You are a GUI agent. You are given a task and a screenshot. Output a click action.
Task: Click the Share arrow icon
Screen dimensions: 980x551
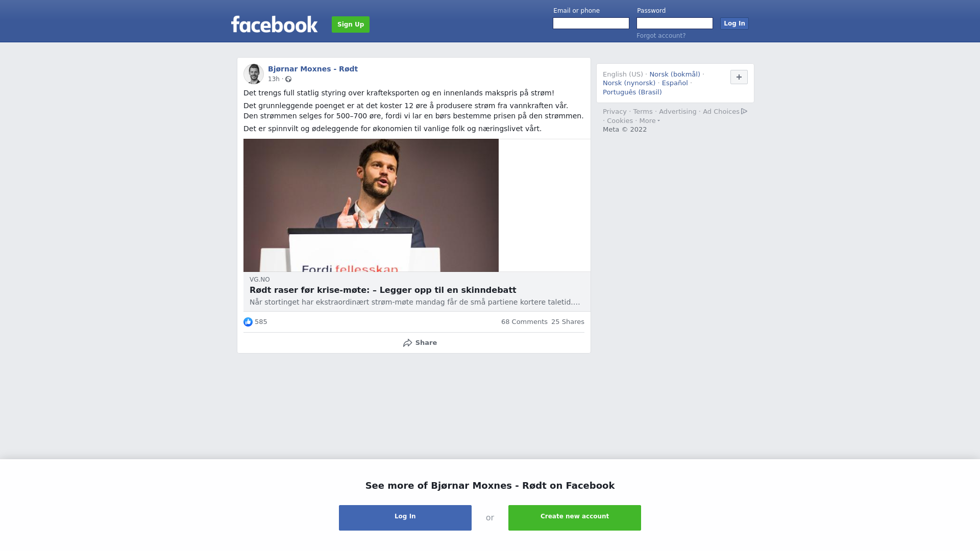(x=407, y=343)
